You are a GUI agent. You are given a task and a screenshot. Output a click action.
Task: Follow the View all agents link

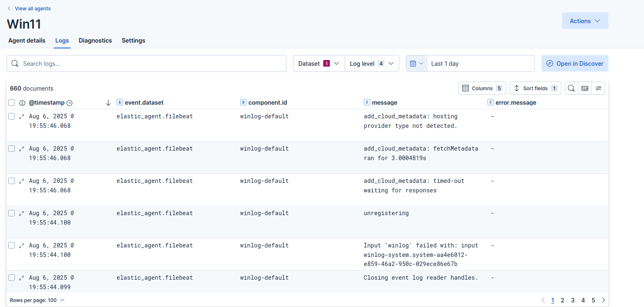[32, 8]
